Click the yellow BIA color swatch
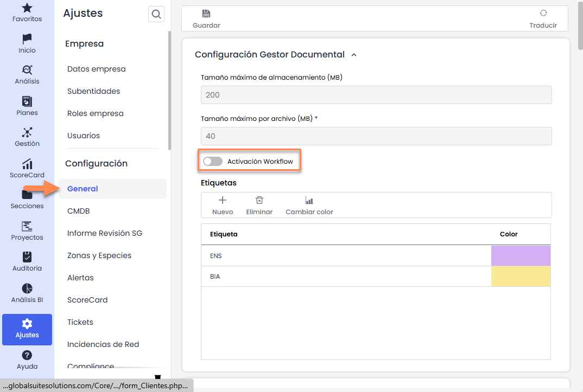The width and height of the screenshot is (583, 392). click(x=521, y=277)
